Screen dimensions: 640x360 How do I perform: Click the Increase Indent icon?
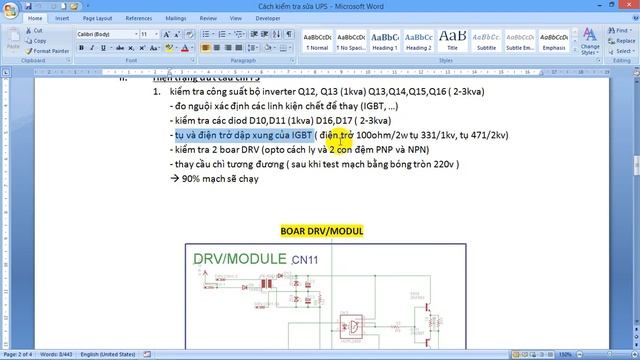[x=264, y=34]
